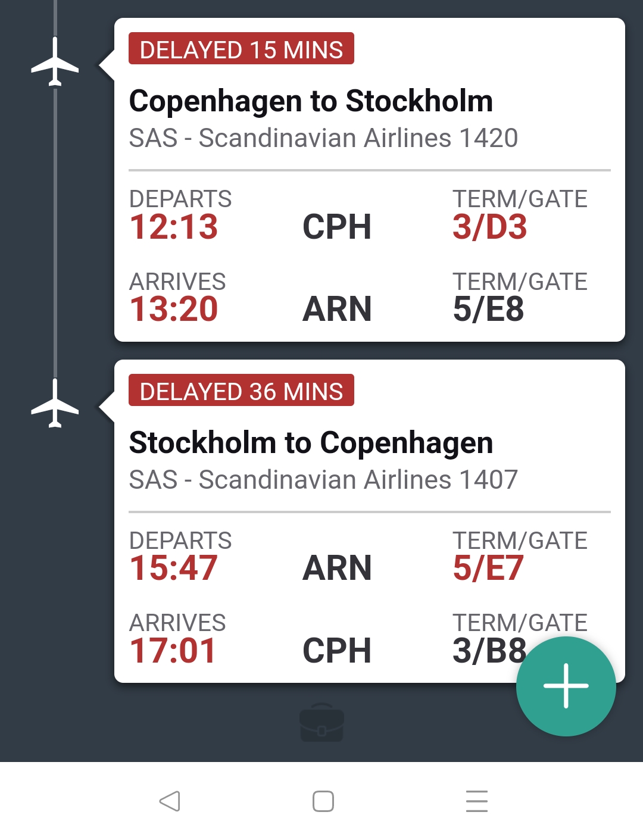This screenshot has height=840, width=643.
Task: Tap the airplane icon beside the Stockholm to Copenhagen flight
Action: 55,404
